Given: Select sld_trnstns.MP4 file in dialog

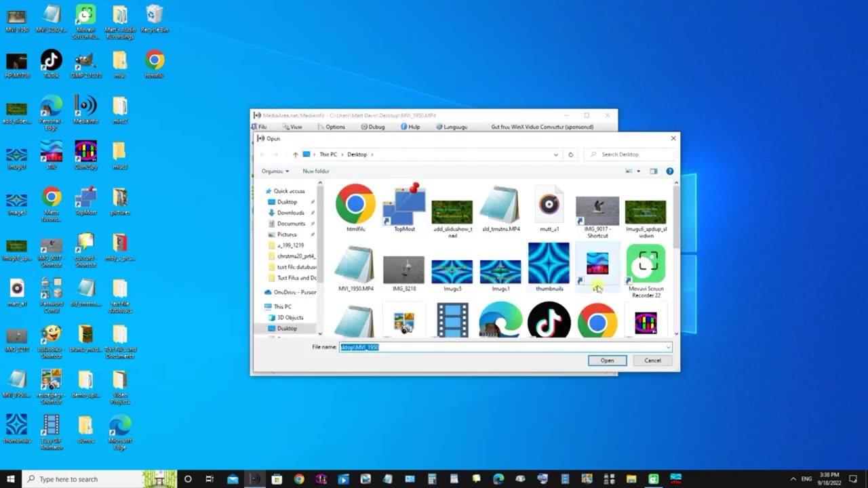Looking at the screenshot, I should pyautogui.click(x=500, y=207).
